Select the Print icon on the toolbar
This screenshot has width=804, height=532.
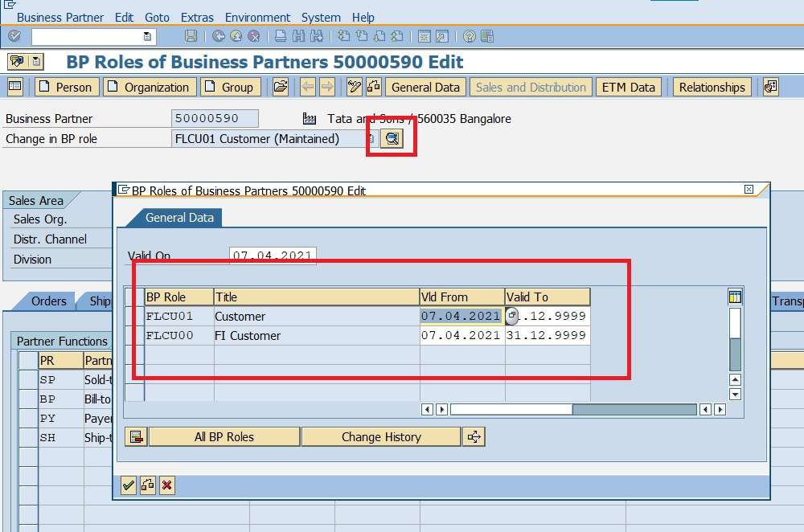click(280, 36)
